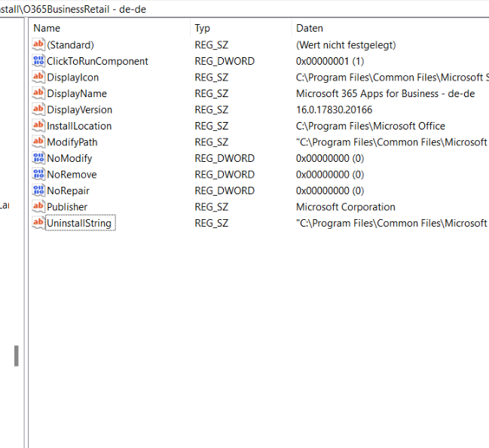Click the UninstallString value icon
Viewport: 489px width, 448px height.
tap(38, 223)
